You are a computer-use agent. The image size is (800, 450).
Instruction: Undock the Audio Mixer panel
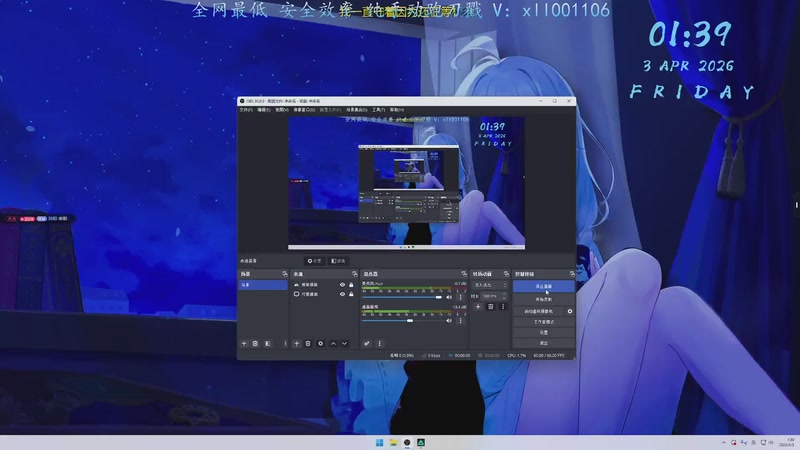coord(464,274)
